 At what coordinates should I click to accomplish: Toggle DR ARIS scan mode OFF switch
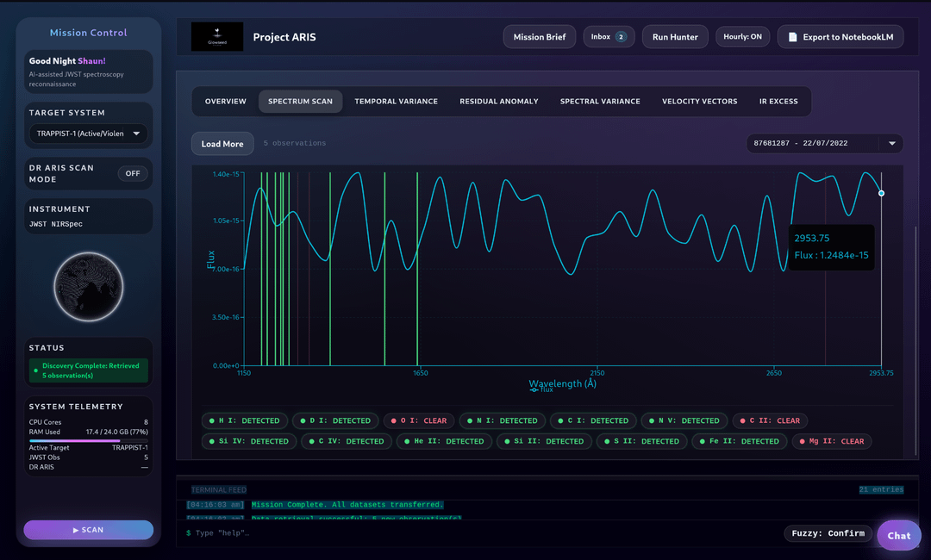pyautogui.click(x=133, y=173)
